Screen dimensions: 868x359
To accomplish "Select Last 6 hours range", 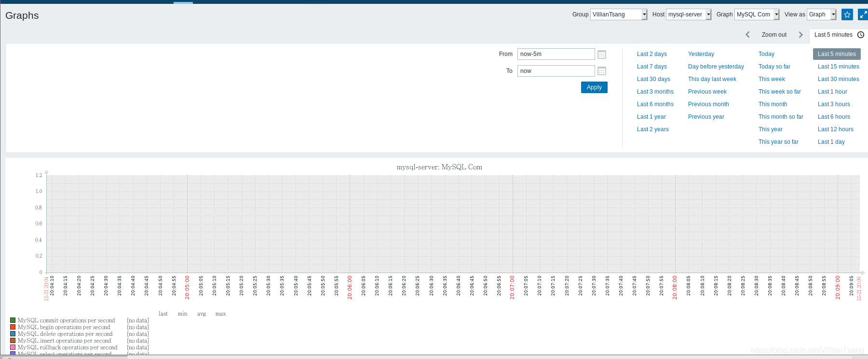I will click(834, 117).
